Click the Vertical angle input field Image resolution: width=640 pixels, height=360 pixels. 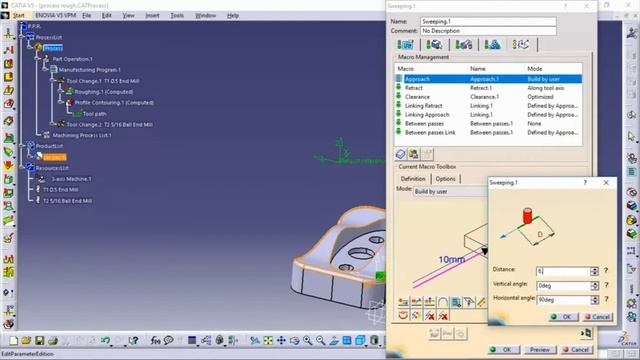click(563, 286)
